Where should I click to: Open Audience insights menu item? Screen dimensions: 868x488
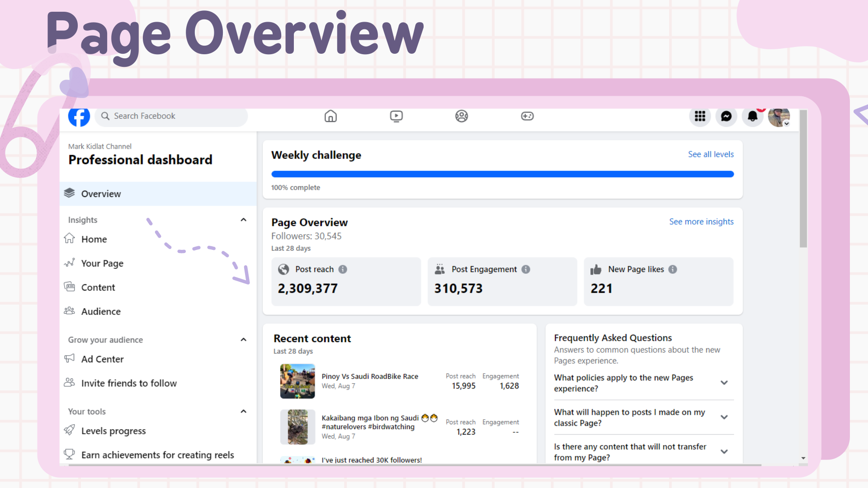click(101, 311)
